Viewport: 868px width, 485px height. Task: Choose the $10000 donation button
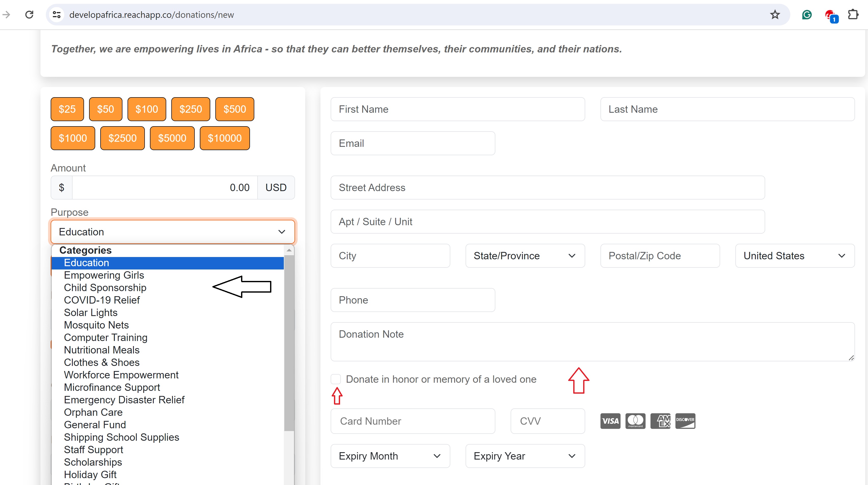pos(225,138)
